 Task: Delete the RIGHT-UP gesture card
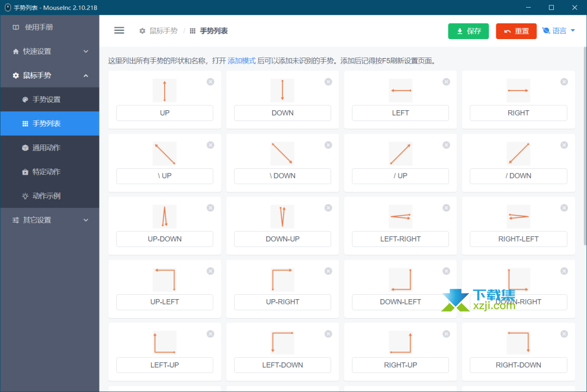point(446,334)
